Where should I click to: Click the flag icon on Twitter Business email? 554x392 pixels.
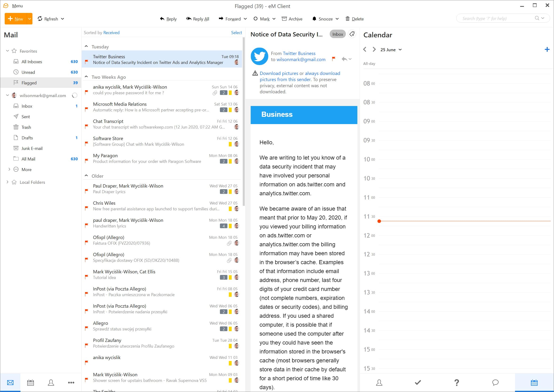[x=87, y=63]
